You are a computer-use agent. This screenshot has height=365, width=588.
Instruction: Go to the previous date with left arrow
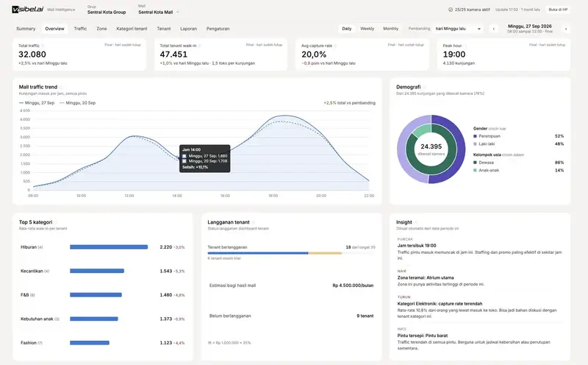(493, 29)
